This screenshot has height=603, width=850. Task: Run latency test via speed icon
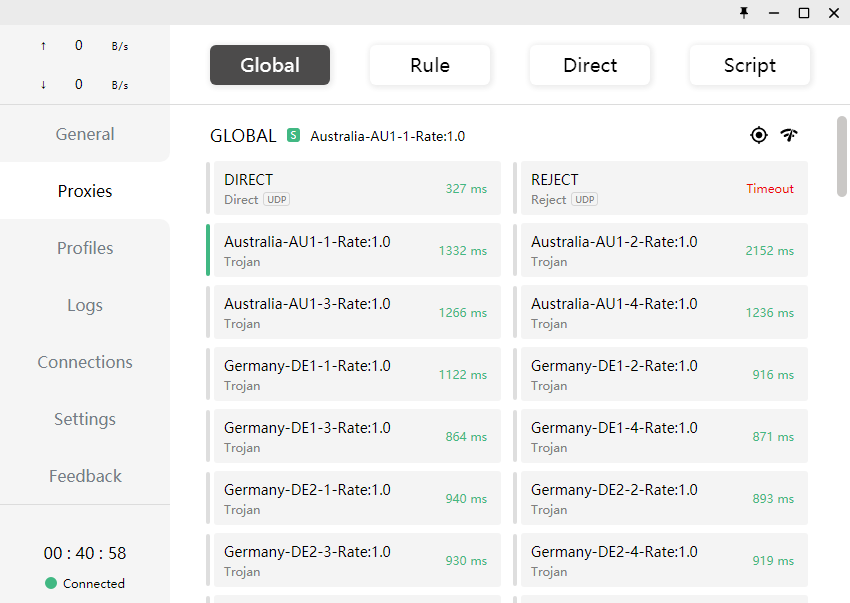click(789, 135)
